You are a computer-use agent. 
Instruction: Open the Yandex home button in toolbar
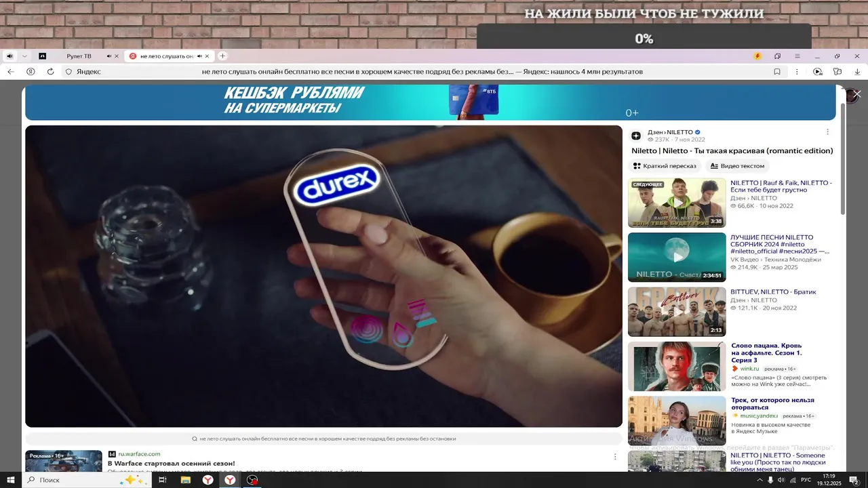tap(31, 71)
